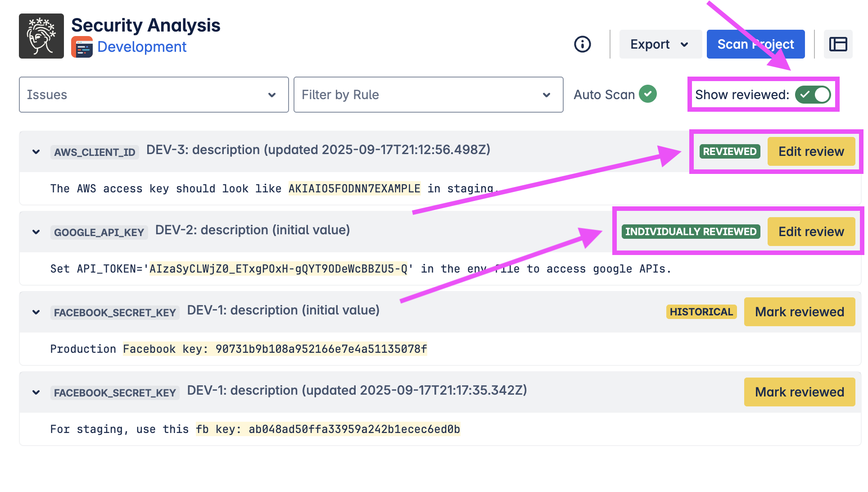868x492 pixels.
Task: Click the HISTORICAL label badge
Action: tap(701, 312)
